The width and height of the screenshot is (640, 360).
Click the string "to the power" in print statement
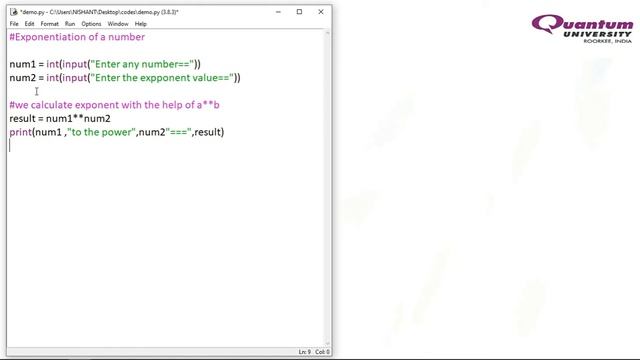(102, 132)
